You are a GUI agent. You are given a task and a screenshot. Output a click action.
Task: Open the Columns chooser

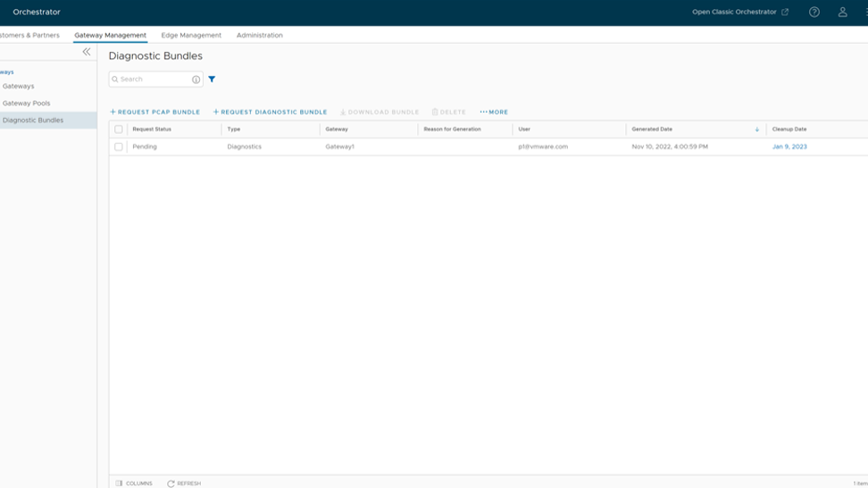click(x=134, y=484)
